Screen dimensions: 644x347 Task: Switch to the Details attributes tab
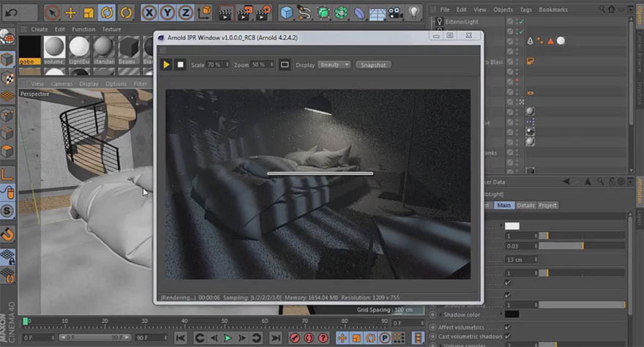525,205
